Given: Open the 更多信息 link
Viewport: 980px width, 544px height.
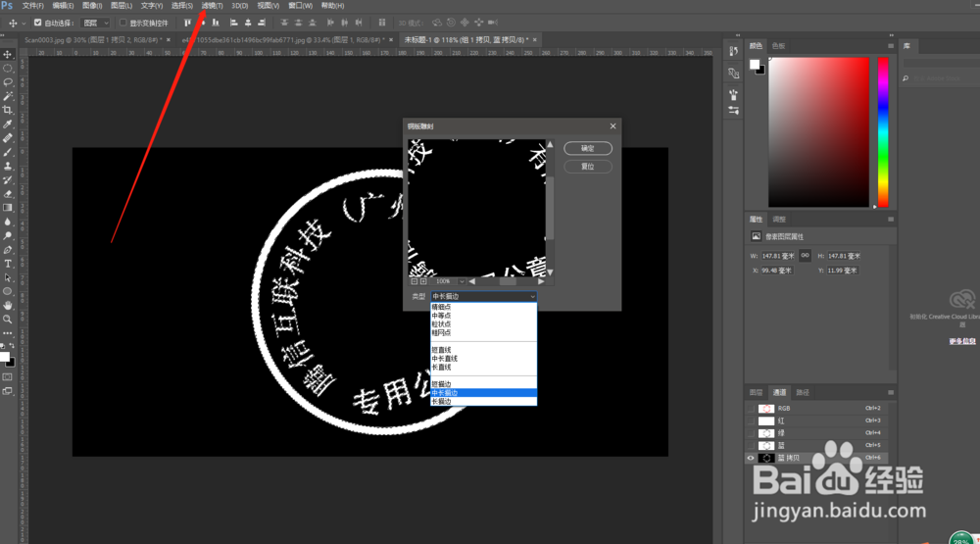Looking at the screenshot, I should pos(962,341).
